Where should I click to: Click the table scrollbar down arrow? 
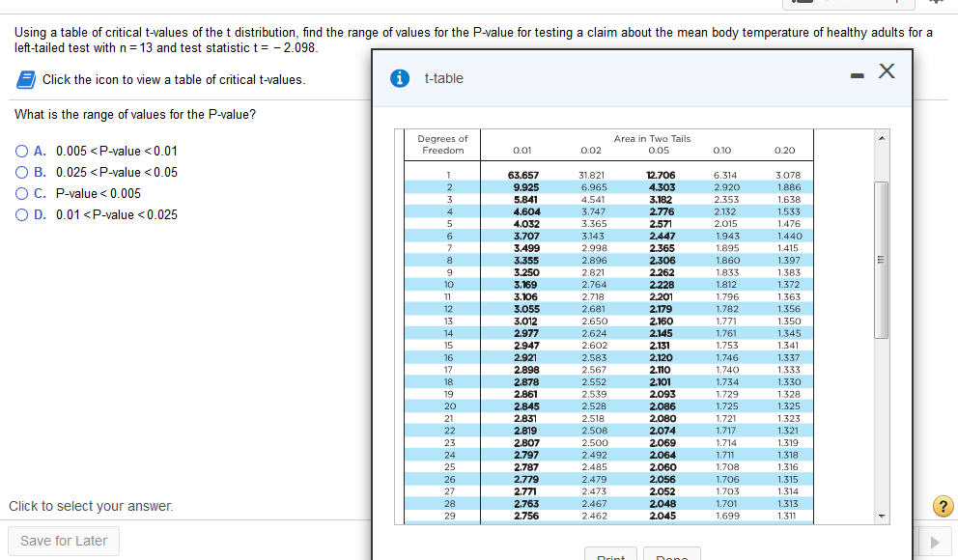coord(880,515)
